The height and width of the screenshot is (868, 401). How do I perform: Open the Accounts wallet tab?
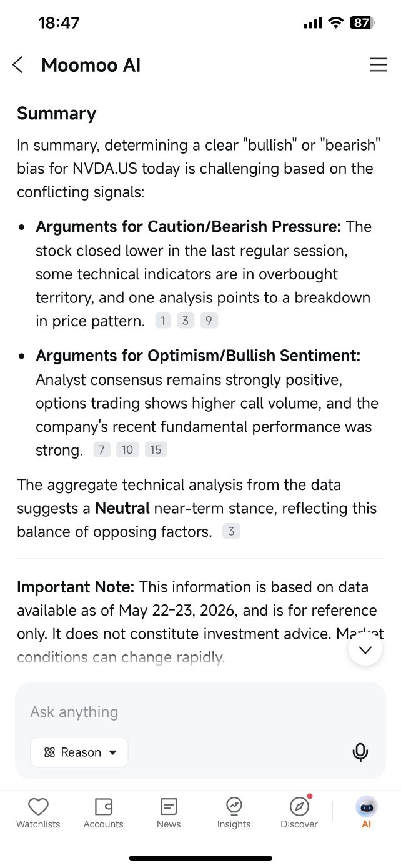pos(104,813)
